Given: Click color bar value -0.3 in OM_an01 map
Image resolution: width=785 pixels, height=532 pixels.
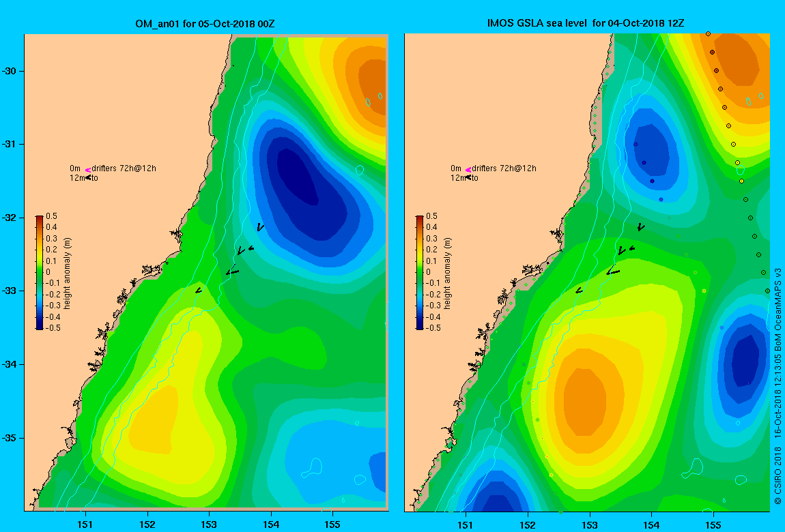Looking at the screenshot, I should coord(53,306).
